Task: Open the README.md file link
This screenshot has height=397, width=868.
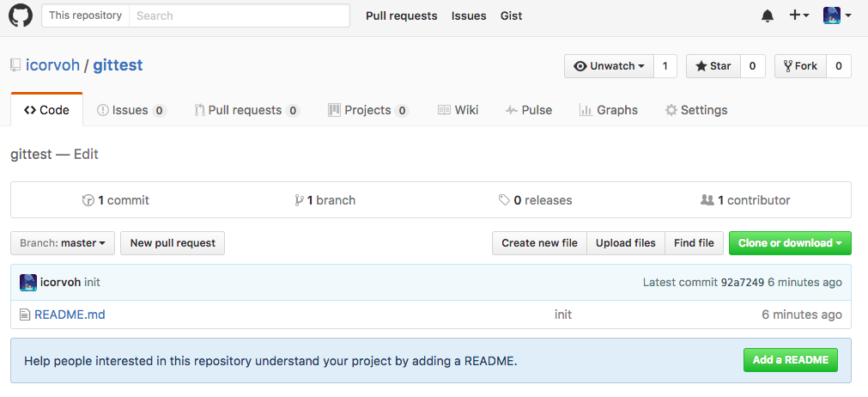Action: [x=70, y=315]
